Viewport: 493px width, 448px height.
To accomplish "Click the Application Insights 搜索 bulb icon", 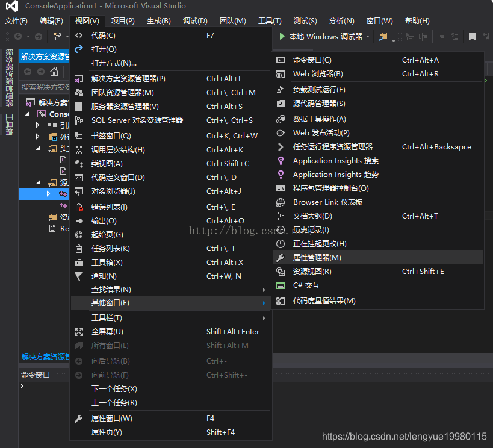I will pos(281,161).
